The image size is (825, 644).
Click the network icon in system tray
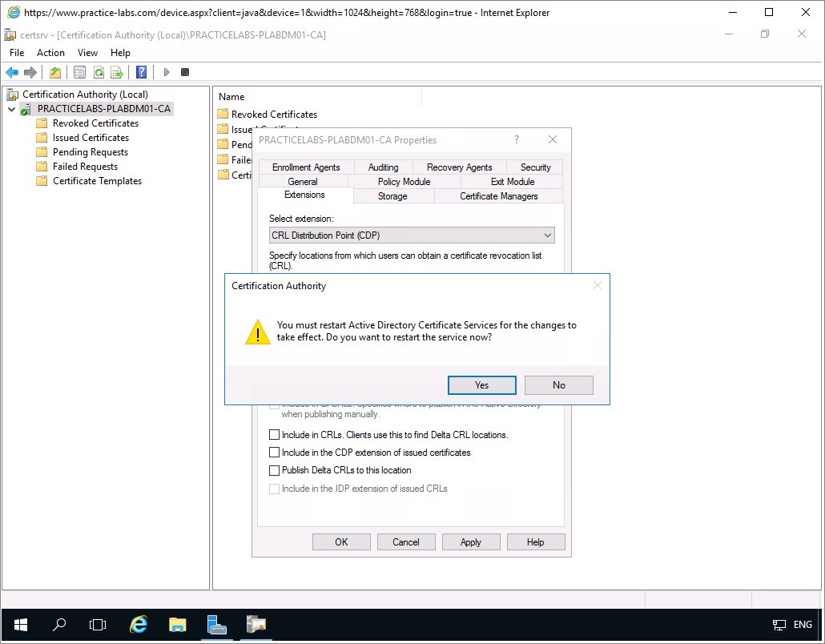click(779, 625)
